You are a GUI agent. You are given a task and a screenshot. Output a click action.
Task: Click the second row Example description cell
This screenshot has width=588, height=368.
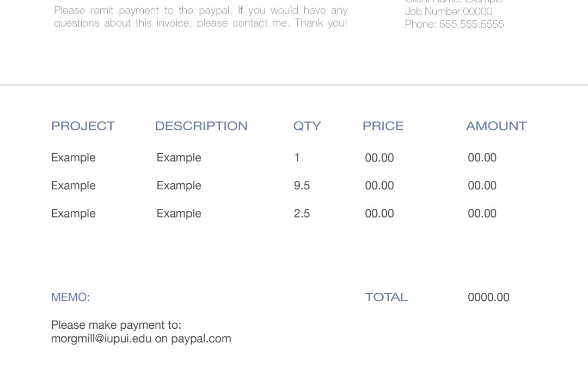[179, 186]
